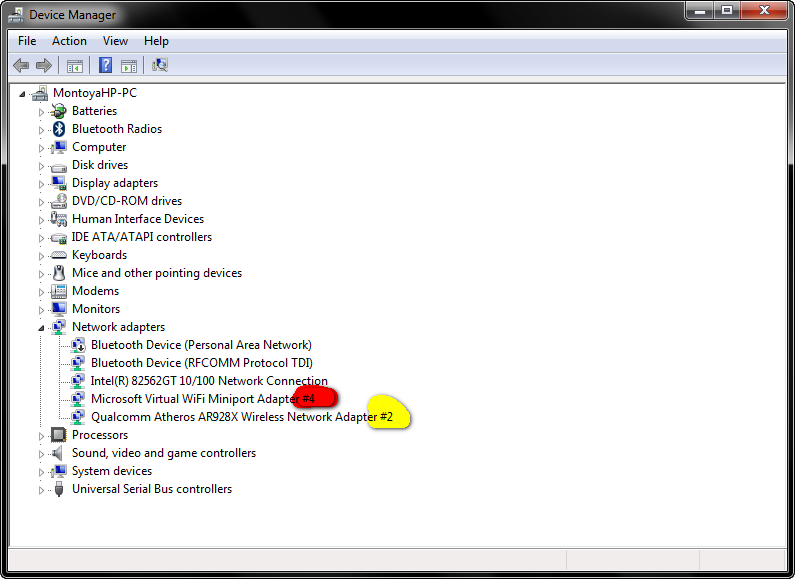Click the System devices icon

[59, 471]
